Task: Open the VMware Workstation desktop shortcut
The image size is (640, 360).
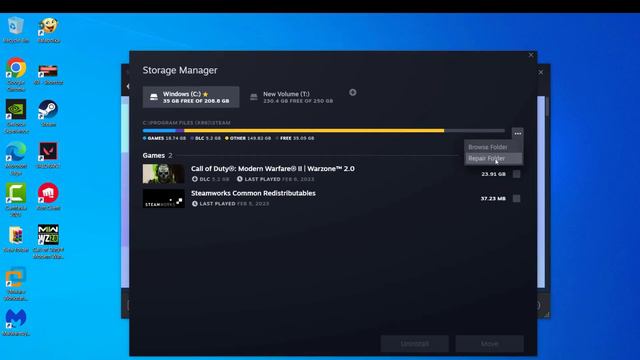Action: click(x=16, y=284)
